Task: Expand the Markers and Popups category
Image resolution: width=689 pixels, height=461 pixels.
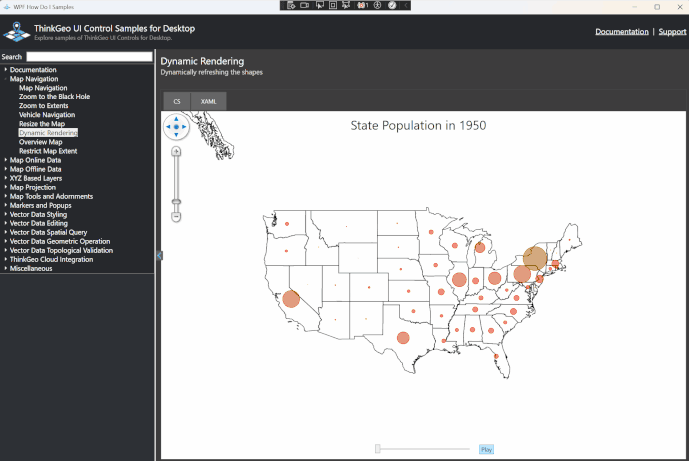Action: click(6, 205)
